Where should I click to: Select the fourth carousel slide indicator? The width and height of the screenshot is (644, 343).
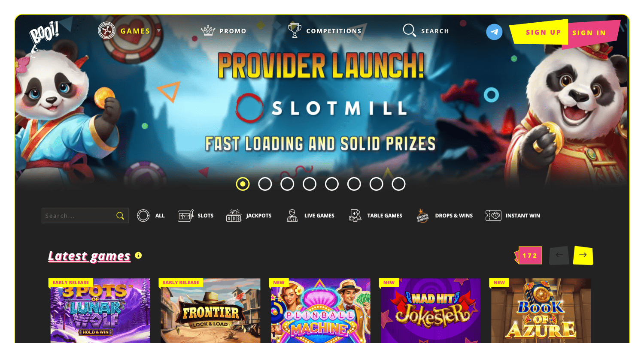point(310,184)
